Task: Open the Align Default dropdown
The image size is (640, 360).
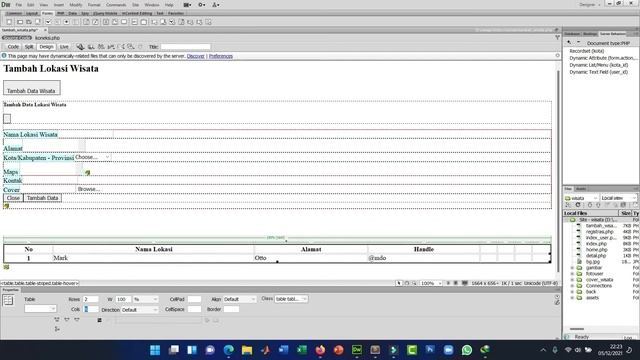Action: point(240,299)
